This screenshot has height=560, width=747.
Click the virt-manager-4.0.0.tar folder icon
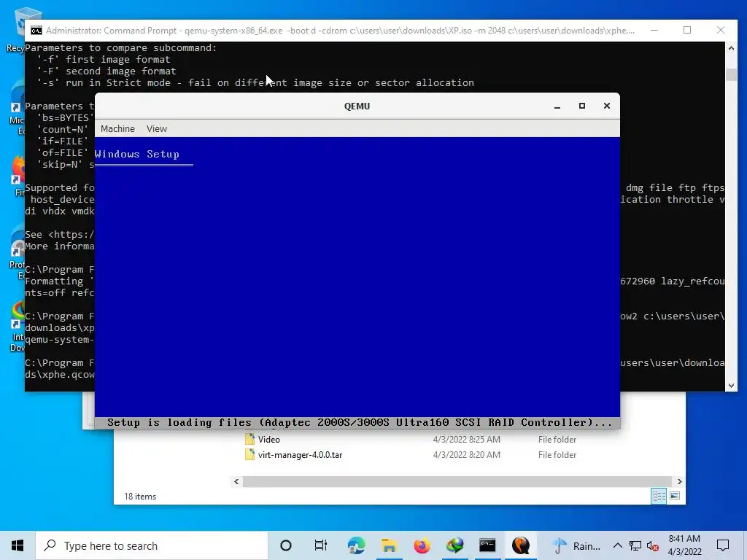[x=249, y=454]
